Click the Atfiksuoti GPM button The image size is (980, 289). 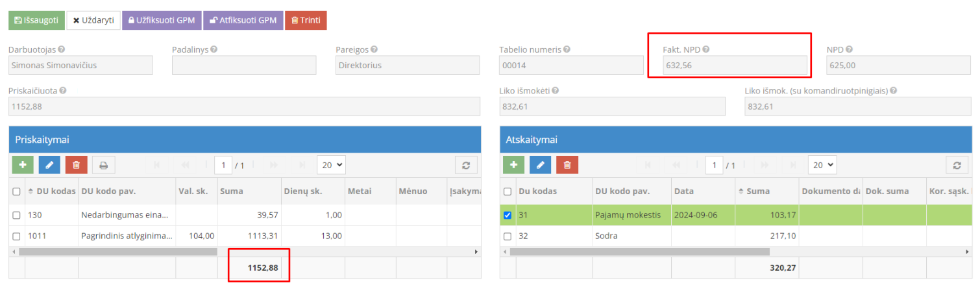(x=243, y=20)
